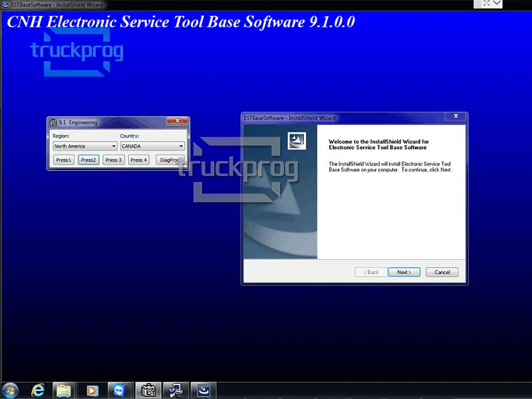This screenshot has width=532, height=399.
Task: Click Next in the InstallShield Wizard
Action: tap(404, 272)
